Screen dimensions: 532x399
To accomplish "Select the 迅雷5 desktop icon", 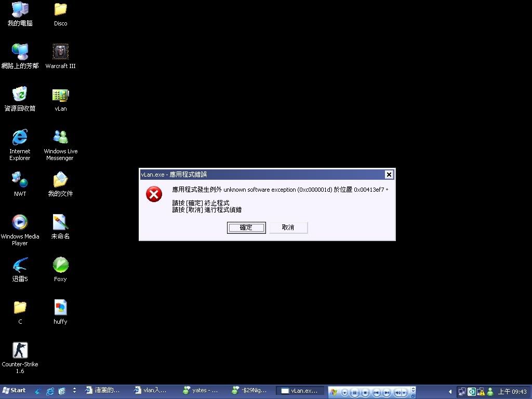I will click(x=20, y=265).
